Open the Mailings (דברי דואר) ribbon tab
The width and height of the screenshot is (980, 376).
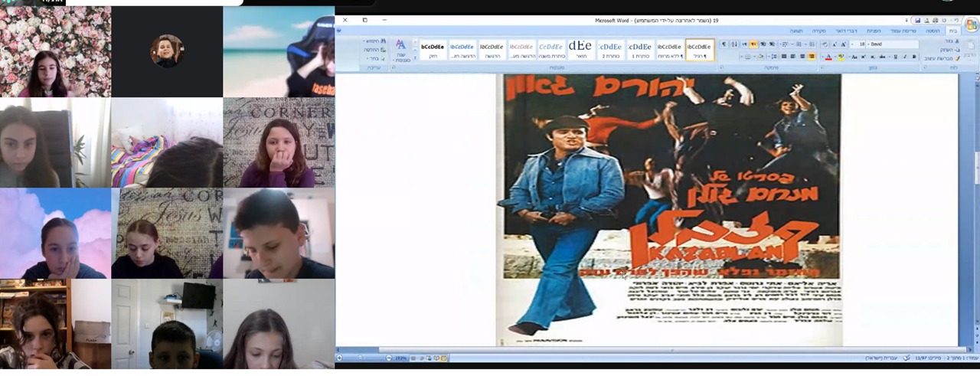[846, 31]
